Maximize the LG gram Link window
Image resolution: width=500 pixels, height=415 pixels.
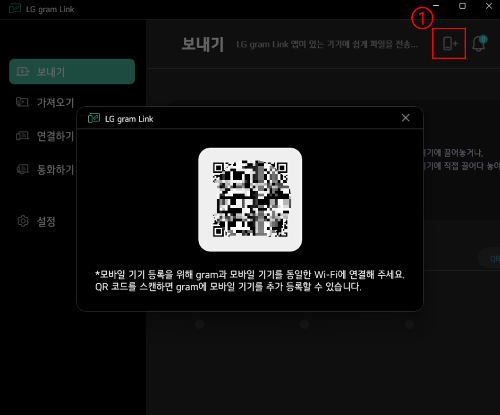click(462, 6)
